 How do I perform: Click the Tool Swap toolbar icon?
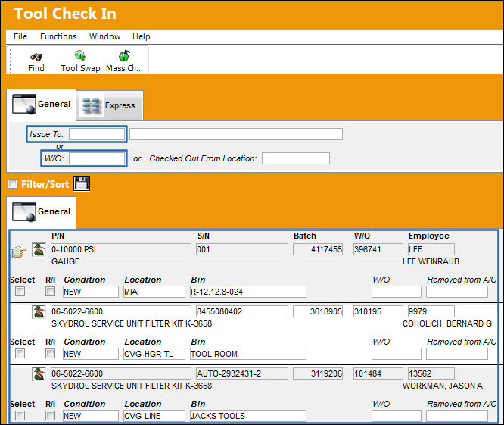point(80,55)
